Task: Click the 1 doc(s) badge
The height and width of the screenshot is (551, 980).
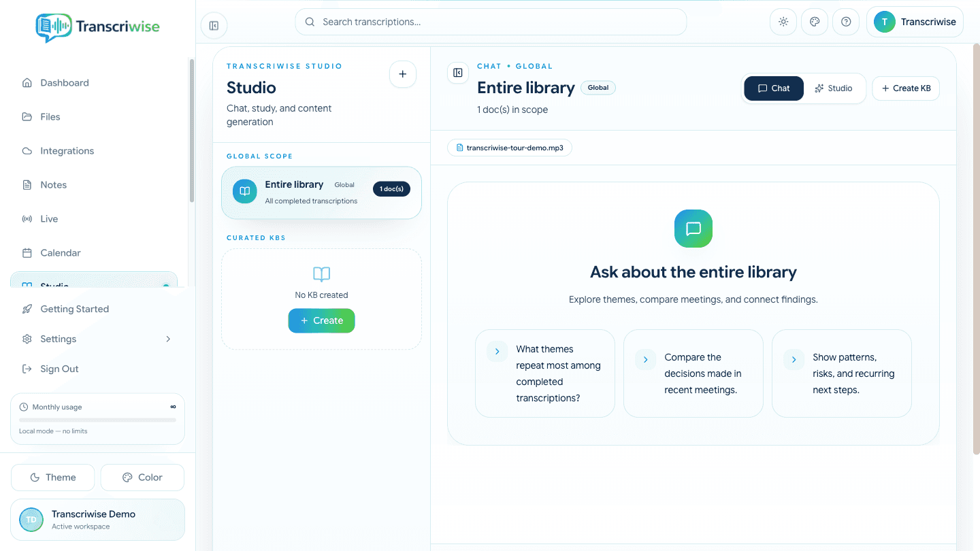Action: (x=391, y=188)
